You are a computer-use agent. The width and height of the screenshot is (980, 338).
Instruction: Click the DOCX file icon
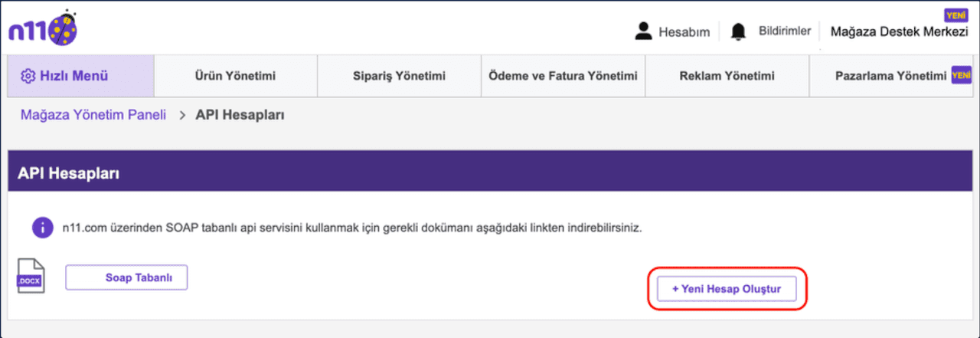tap(31, 276)
